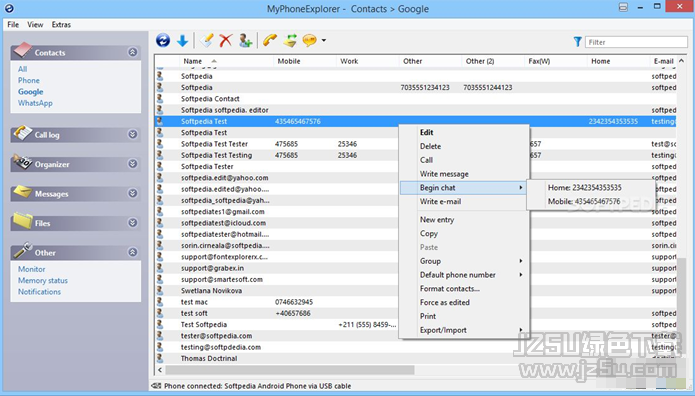
Task: Click the horizontal scrollbar thumb
Action: click(289, 369)
